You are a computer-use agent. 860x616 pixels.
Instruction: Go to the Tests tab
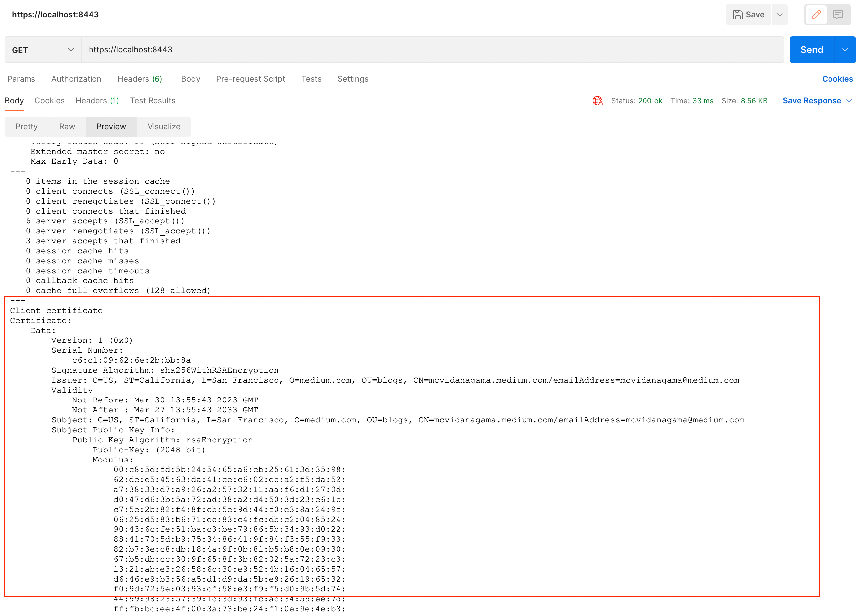click(311, 79)
